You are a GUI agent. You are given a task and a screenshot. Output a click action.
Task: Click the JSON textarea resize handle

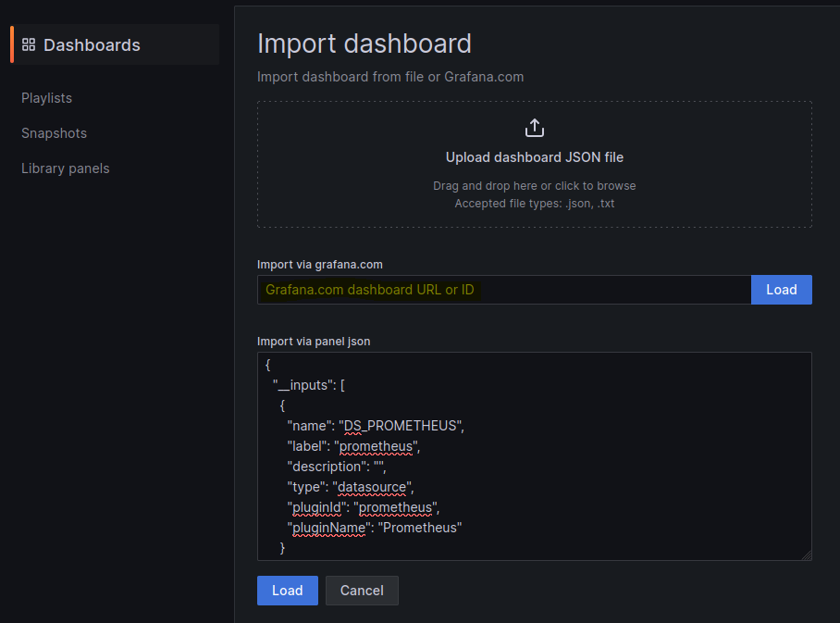click(806, 554)
